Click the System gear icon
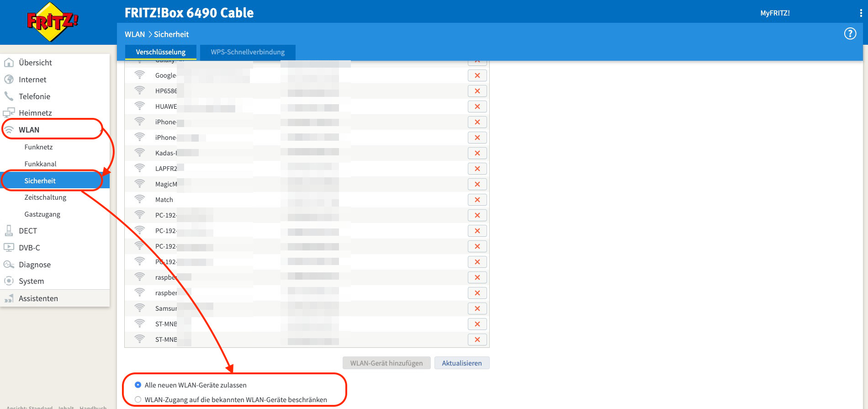Image resolution: width=868 pixels, height=409 pixels. click(9, 281)
